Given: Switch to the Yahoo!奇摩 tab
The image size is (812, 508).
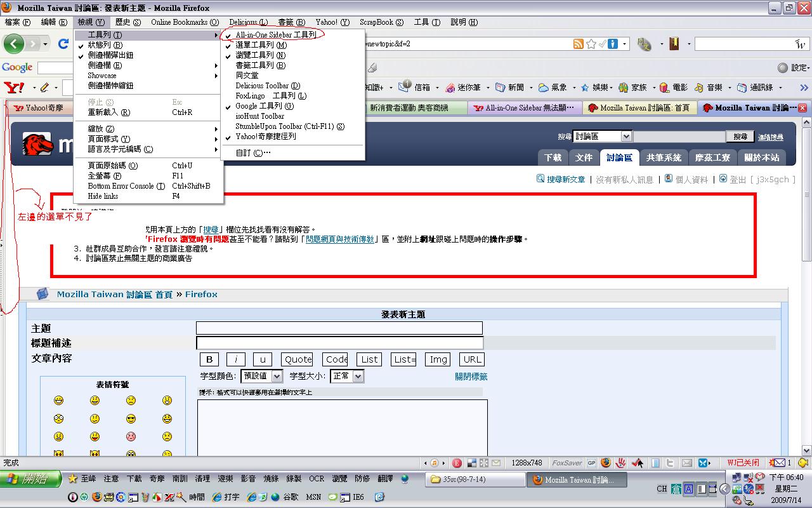Looking at the screenshot, I should pos(39,108).
